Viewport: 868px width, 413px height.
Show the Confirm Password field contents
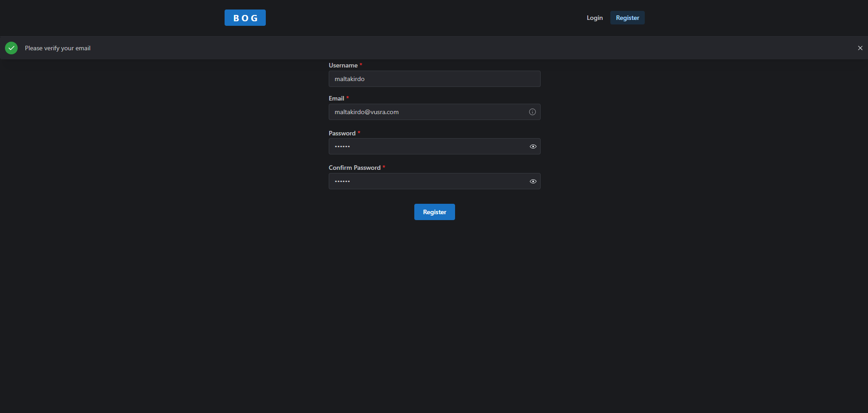(533, 181)
